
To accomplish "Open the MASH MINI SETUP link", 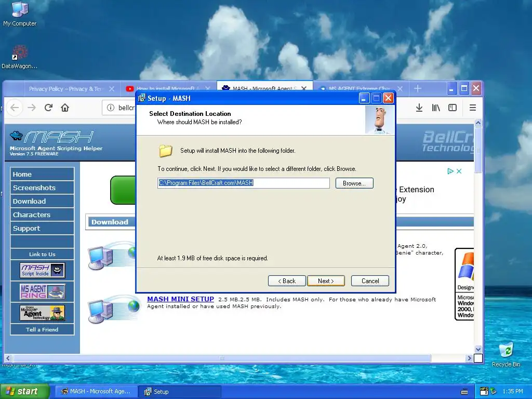I will 180,299.
